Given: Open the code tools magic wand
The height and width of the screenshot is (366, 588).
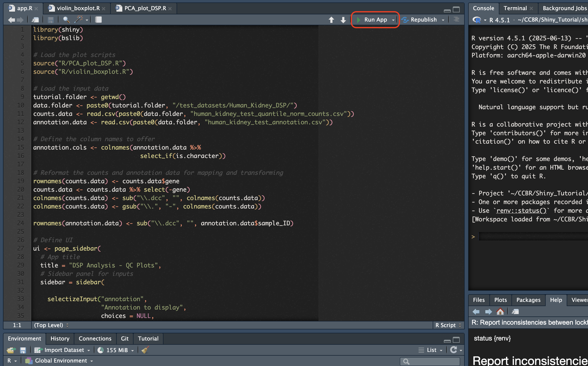Looking at the screenshot, I should [79, 19].
